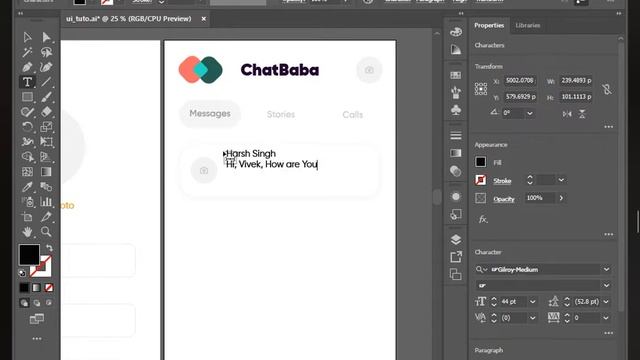Toggle constrain width and height proportions
640x360 pixels.
[607, 89]
